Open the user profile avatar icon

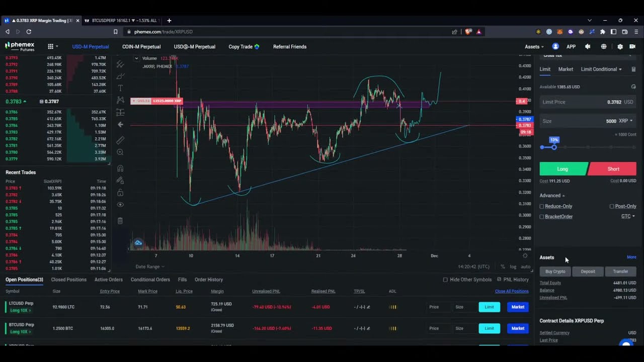click(555, 46)
